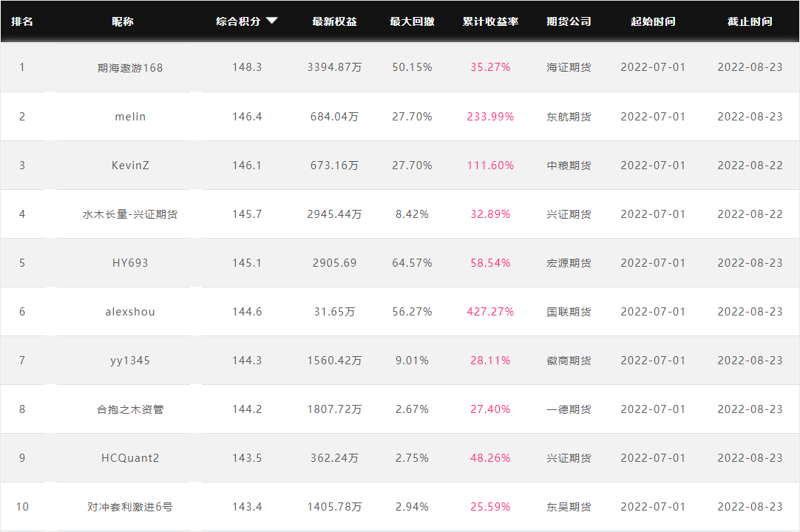
Task: Click the 累计收益率 column header
Action: 490,21
